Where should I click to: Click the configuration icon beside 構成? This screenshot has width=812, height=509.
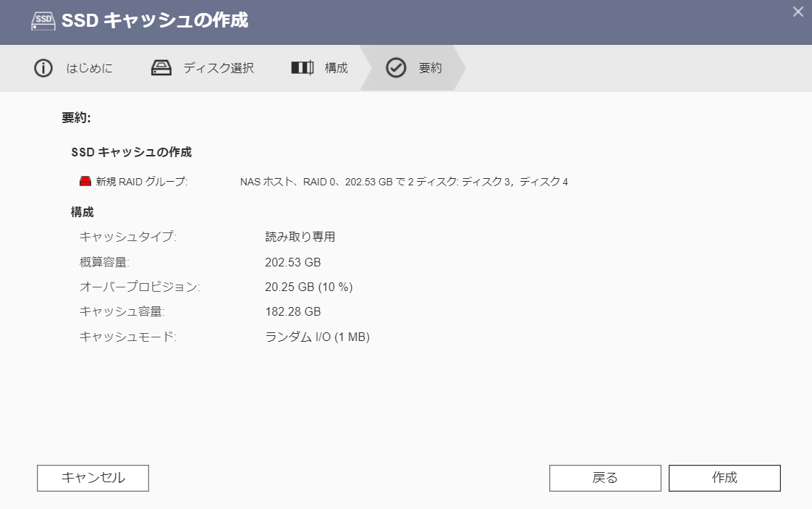point(302,68)
